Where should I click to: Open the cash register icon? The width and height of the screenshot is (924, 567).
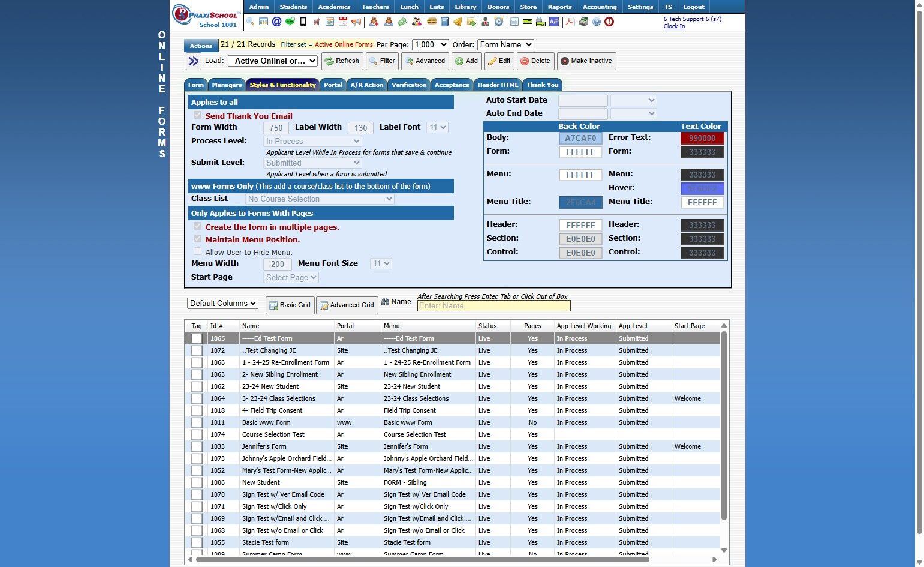[583, 22]
